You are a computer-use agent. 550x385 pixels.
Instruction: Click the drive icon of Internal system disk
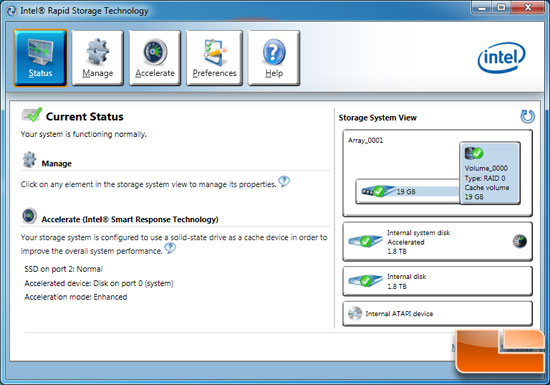365,241
